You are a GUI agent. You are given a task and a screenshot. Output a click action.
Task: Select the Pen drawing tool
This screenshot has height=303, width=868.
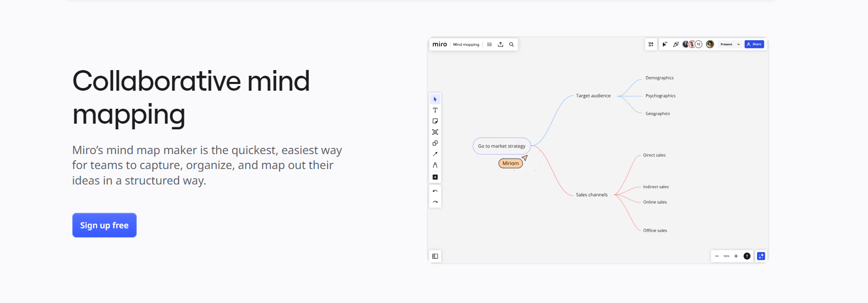coord(435,165)
